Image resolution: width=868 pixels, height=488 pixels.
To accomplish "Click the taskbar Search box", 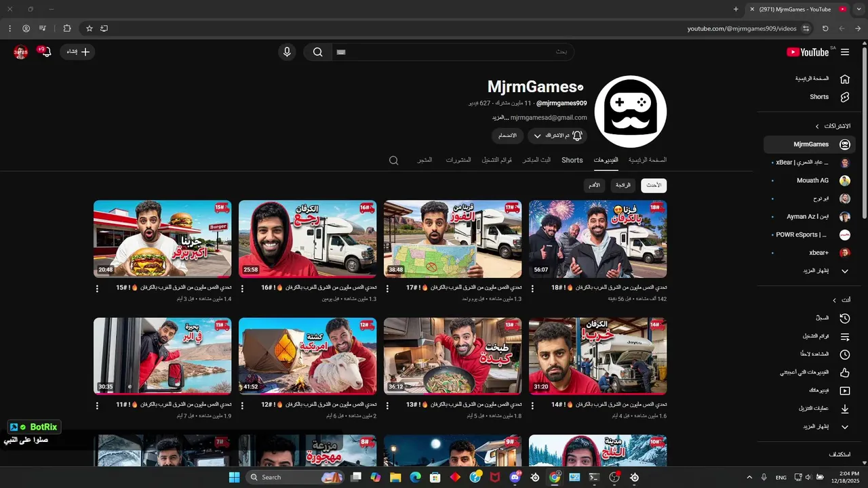I will (295, 477).
